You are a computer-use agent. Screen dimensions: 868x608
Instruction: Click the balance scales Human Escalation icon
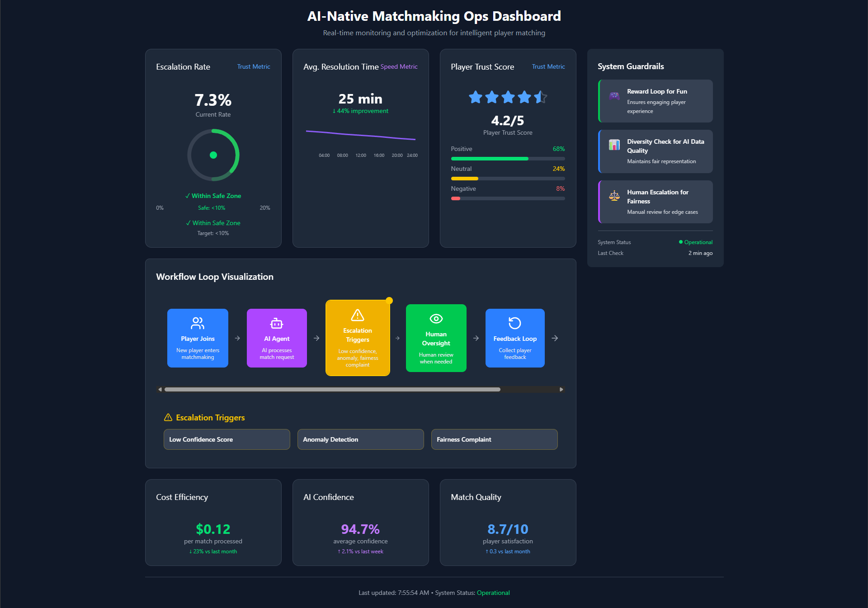(x=614, y=196)
